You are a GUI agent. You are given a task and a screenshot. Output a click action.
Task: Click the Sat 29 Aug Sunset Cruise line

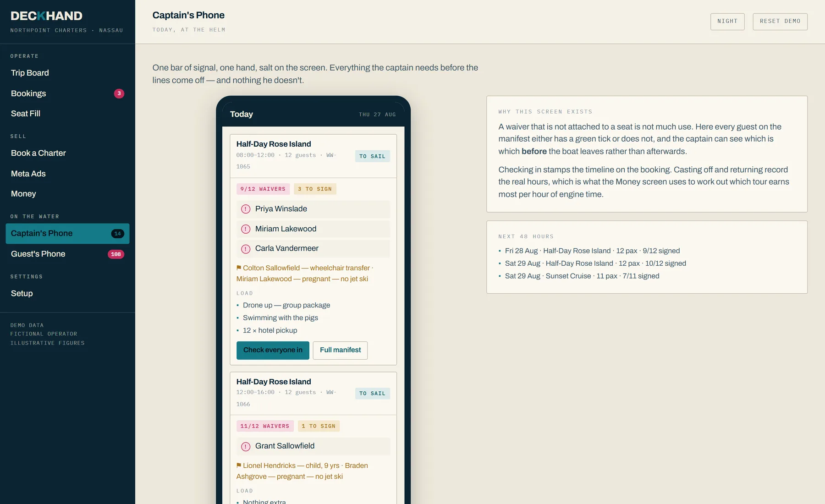coord(582,276)
